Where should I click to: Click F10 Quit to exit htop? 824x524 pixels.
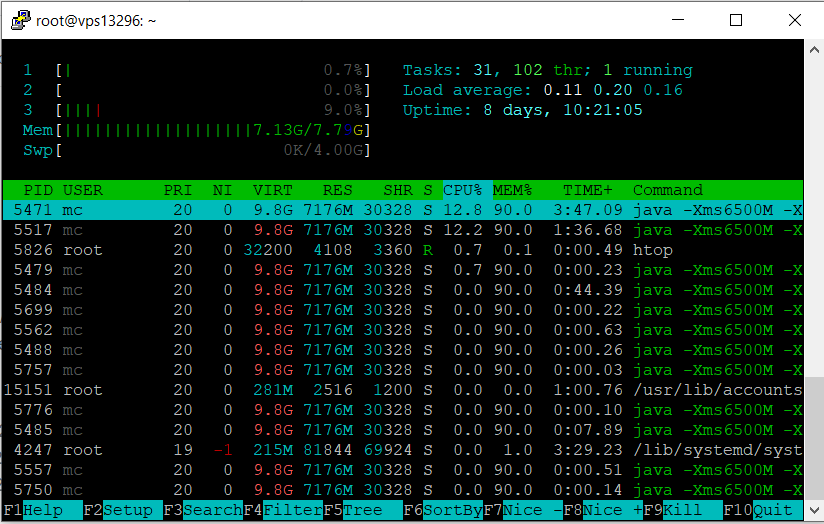772,510
